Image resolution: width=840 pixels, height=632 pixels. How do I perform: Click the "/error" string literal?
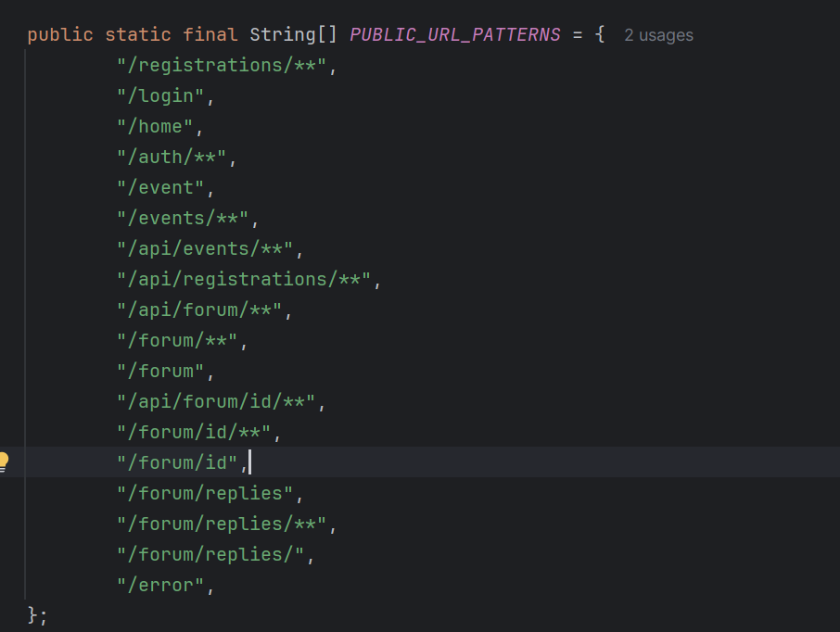tap(160, 586)
